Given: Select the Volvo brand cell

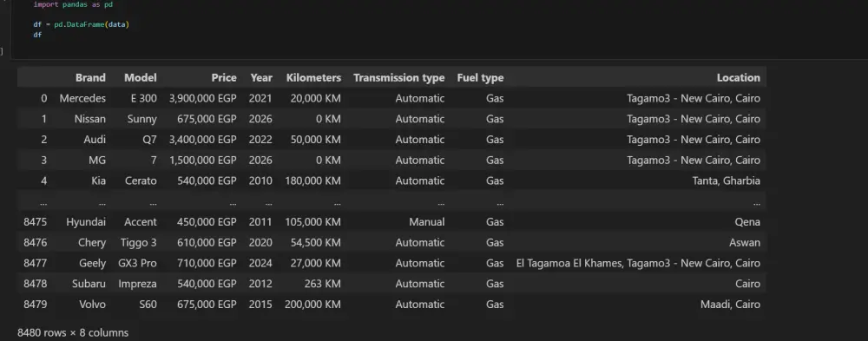Looking at the screenshot, I should pyautogui.click(x=92, y=305).
